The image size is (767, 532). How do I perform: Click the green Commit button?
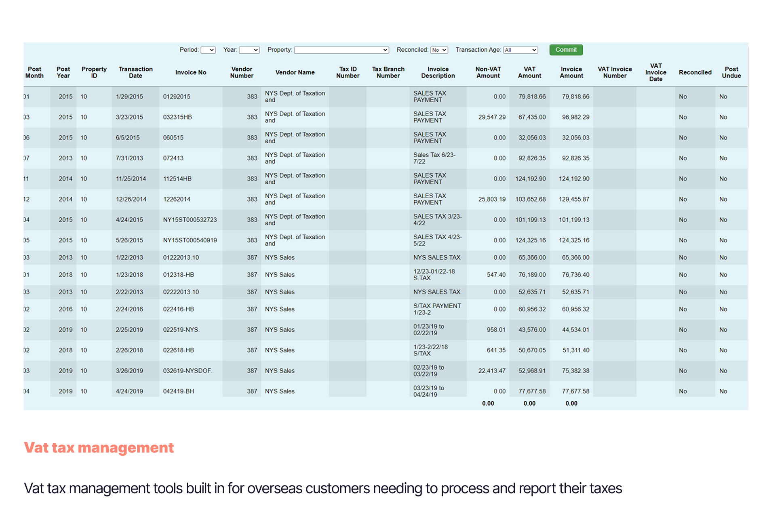pos(566,50)
